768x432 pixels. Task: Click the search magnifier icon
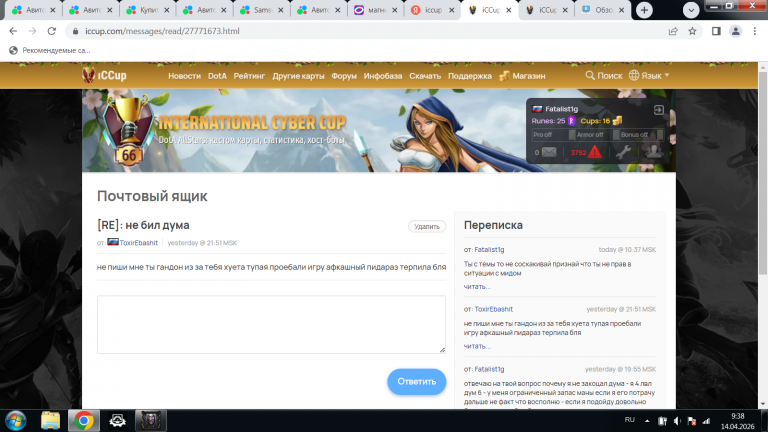(590, 75)
